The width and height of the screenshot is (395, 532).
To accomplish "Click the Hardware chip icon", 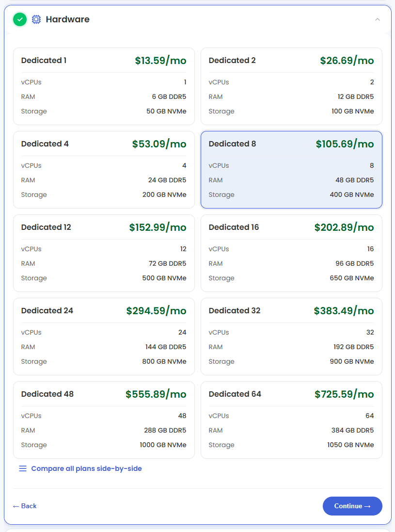I will pos(36,19).
